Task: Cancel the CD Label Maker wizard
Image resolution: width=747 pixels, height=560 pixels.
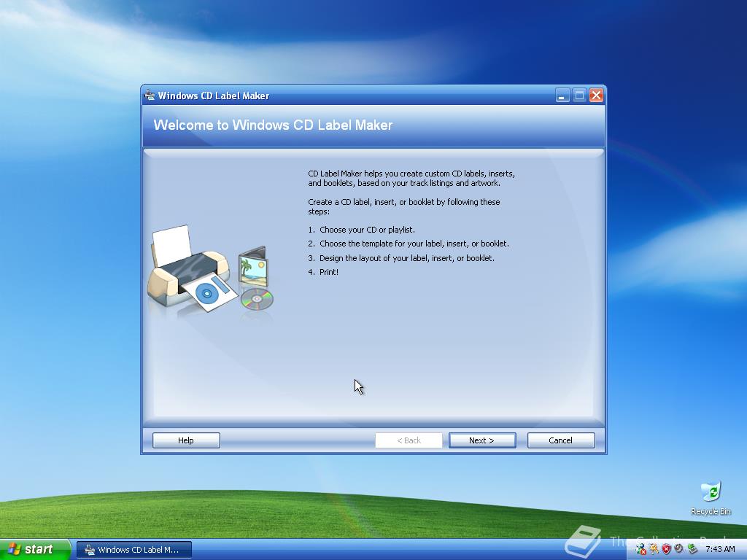Action: (561, 440)
